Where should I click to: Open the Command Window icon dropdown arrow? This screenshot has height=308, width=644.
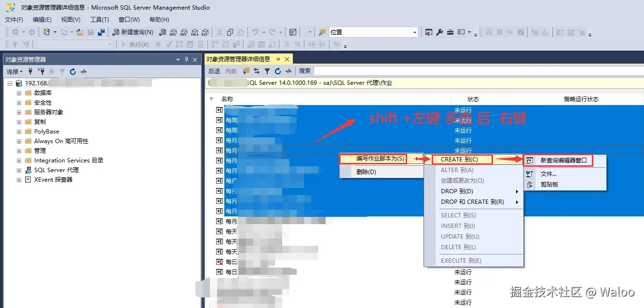[x=469, y=32]
